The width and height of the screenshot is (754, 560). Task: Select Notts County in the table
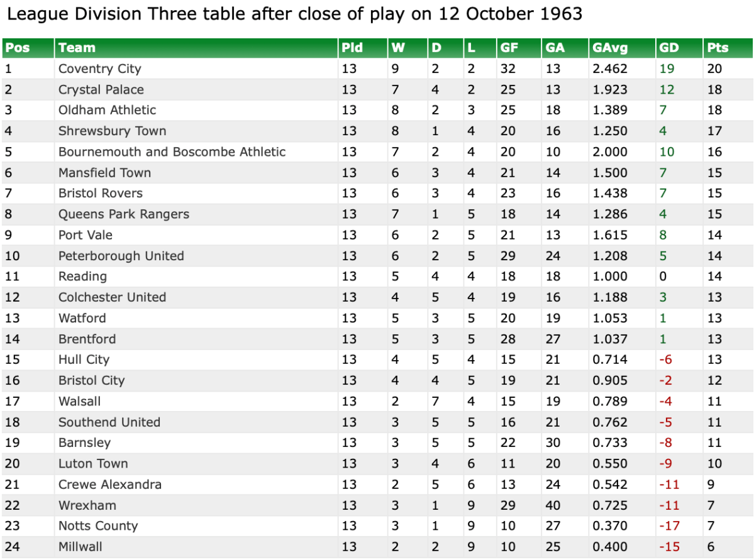pyautogui.click(x=97, y=525)
